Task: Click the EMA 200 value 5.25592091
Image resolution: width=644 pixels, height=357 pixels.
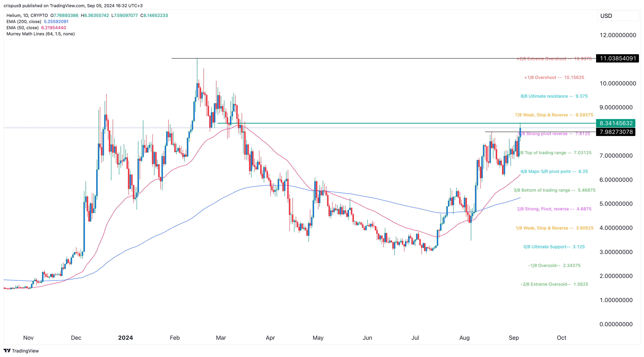Action: pyautogui.click(x=56, y=21)
